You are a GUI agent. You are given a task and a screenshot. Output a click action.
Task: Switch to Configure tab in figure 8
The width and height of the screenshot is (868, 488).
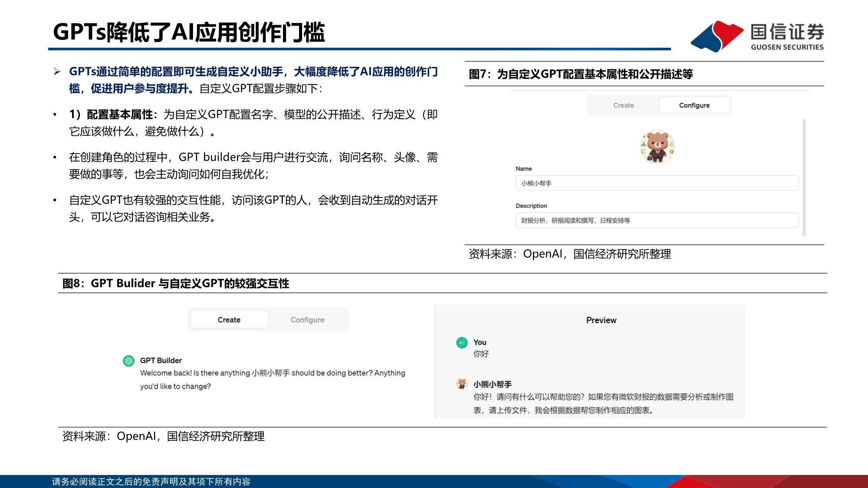click(x=307, y=320)
